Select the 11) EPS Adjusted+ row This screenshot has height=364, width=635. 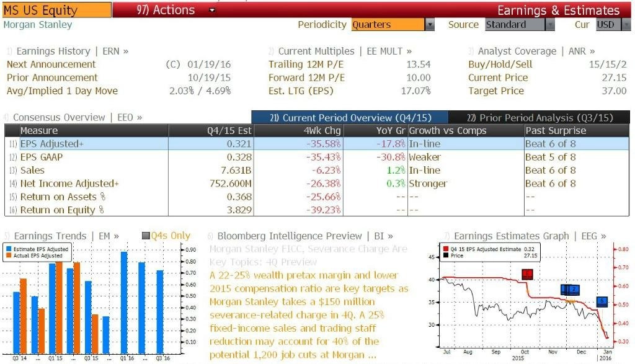point(317,144)
